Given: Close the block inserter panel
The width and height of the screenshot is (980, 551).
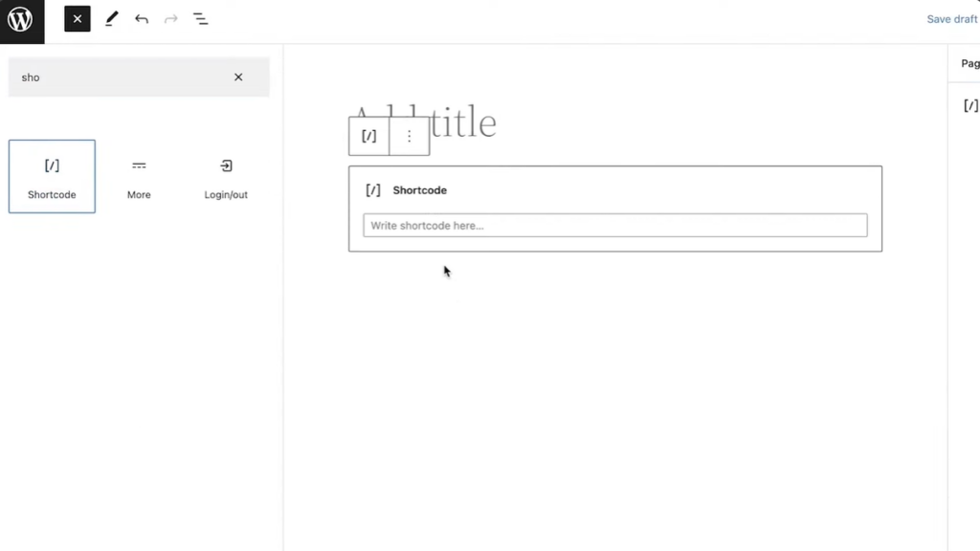Looking at the screenshot, I should pyautogui.click(x=78, y=19).
